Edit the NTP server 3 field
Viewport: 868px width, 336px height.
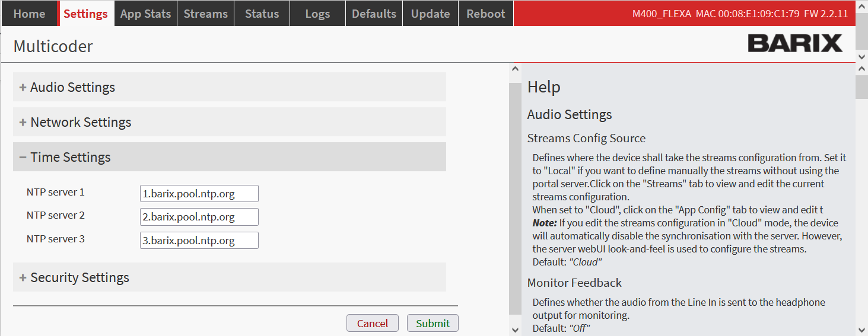199,241
